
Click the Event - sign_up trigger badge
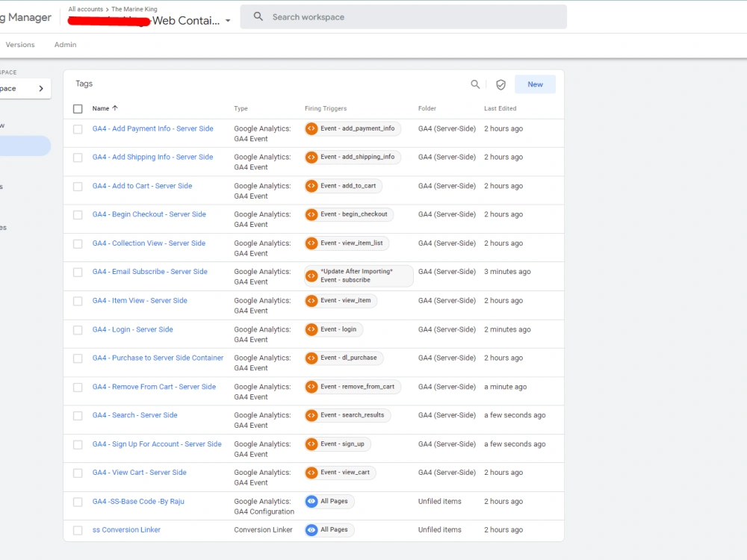(x=337, y=444)
